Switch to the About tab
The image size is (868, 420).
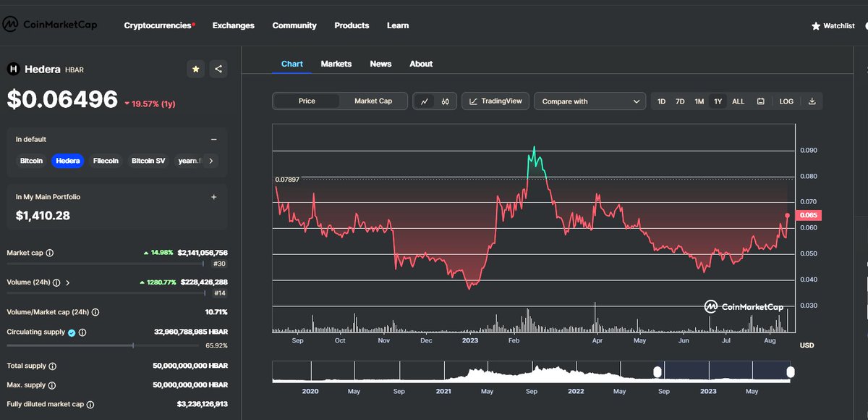coord(421,64)
